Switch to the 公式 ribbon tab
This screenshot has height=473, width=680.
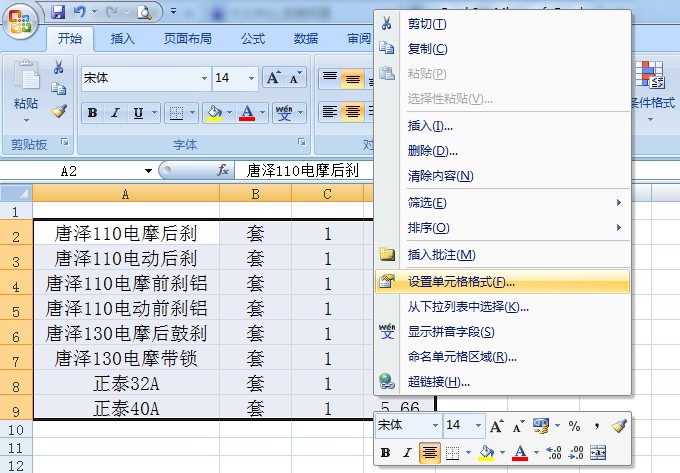pos(253,39)
